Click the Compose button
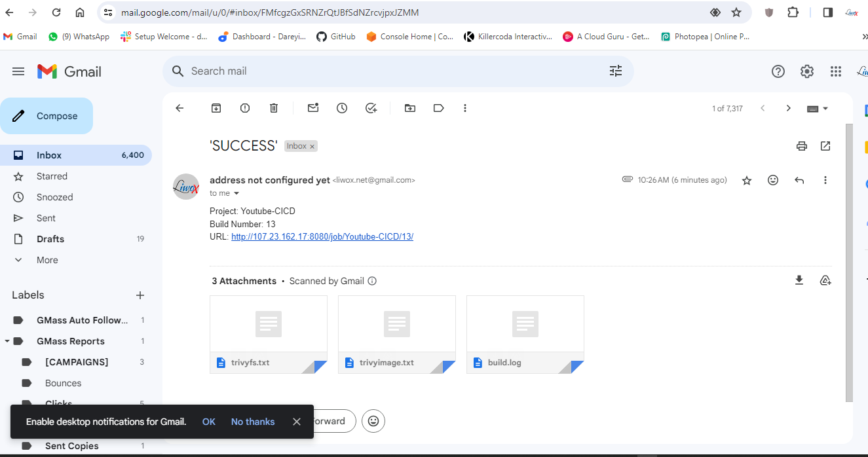The width and height of the screenshot is (868, 457). pyautogui.click(x=47, y=116)
